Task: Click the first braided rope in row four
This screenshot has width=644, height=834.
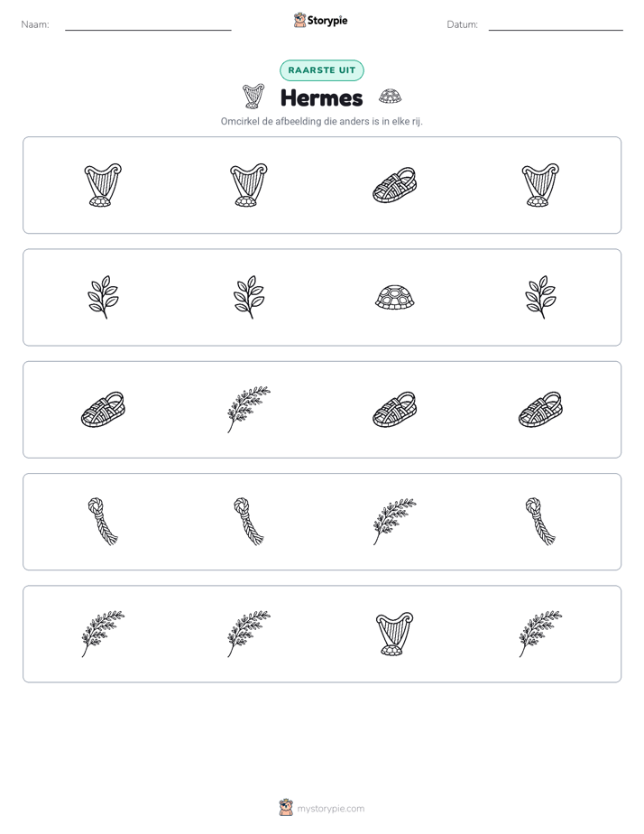Action: (103, 522)
